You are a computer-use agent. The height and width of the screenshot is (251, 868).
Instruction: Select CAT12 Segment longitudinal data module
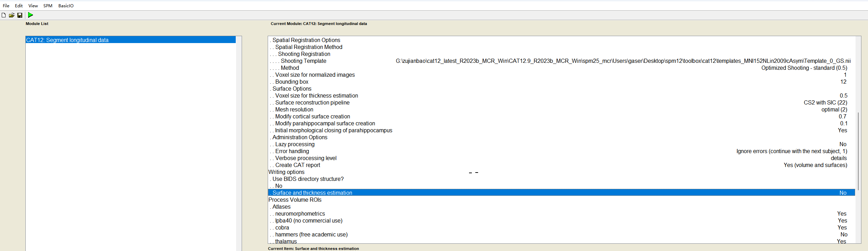67,40
